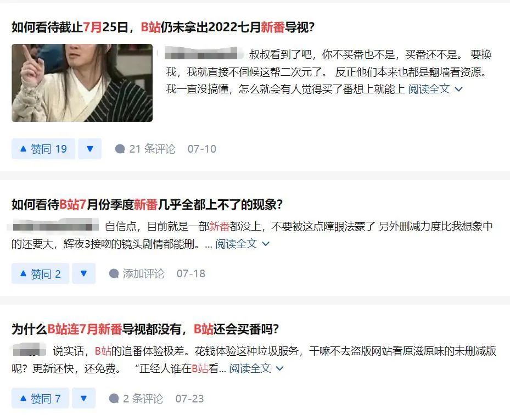The height and width of the screenshot is (420, 510).
Task: Upvote the answer with 赞同 2
Action: click(40, 273)
